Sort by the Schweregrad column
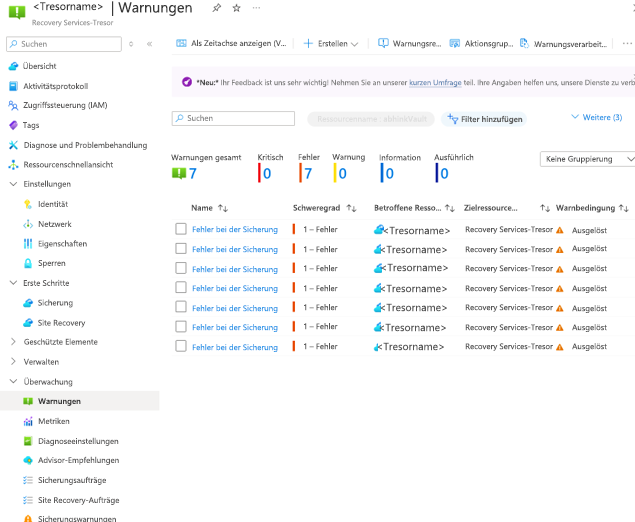 (x=324, y=208)
